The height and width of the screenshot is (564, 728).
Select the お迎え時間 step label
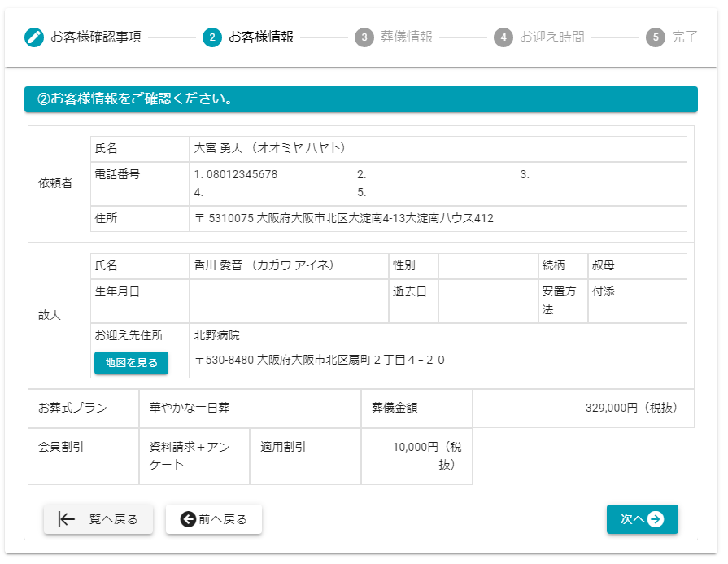(x=551, y=37)
